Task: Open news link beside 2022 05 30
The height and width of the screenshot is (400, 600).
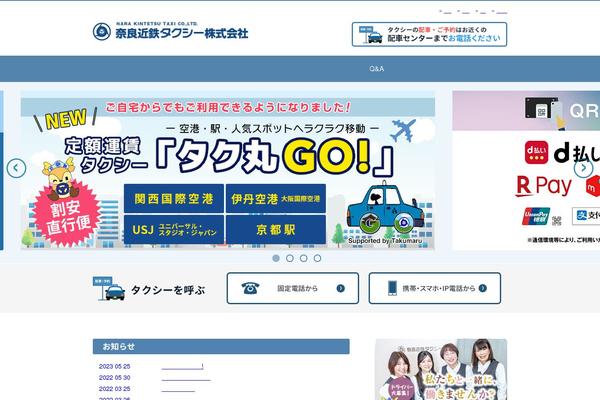Action: [186, 378]
